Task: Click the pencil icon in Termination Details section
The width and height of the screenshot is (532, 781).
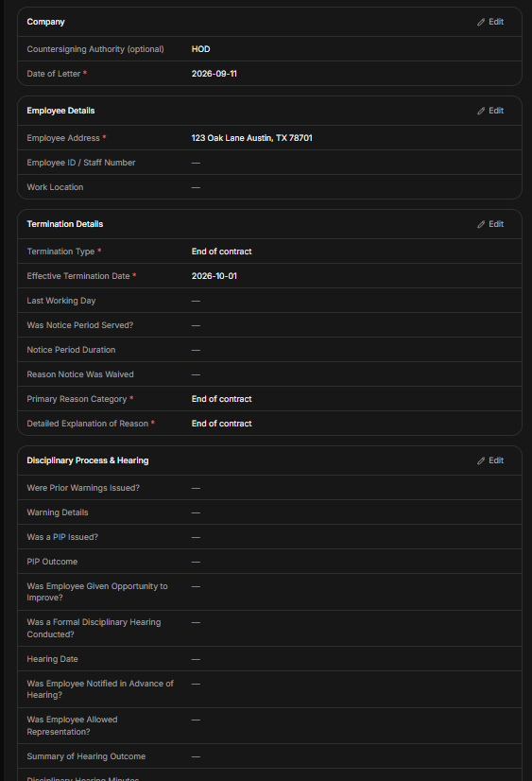Action: (481, 224)
